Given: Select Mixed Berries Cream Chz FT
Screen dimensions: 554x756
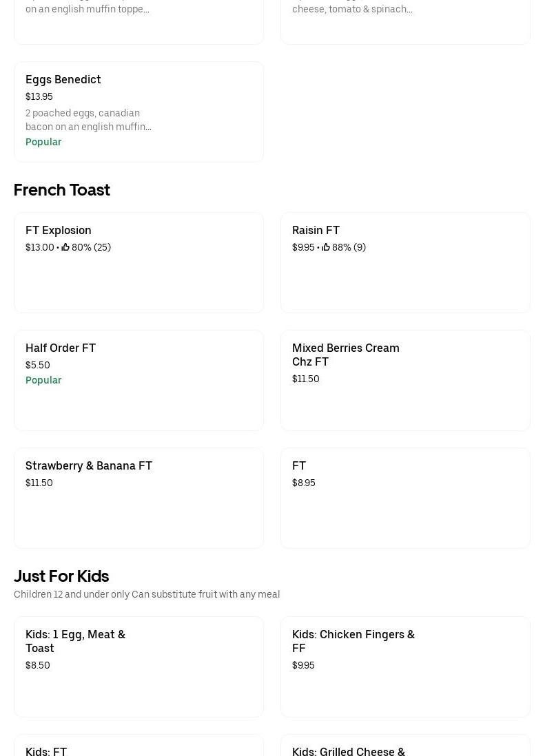Looking at the screenshot, I should tap(405, 380).
